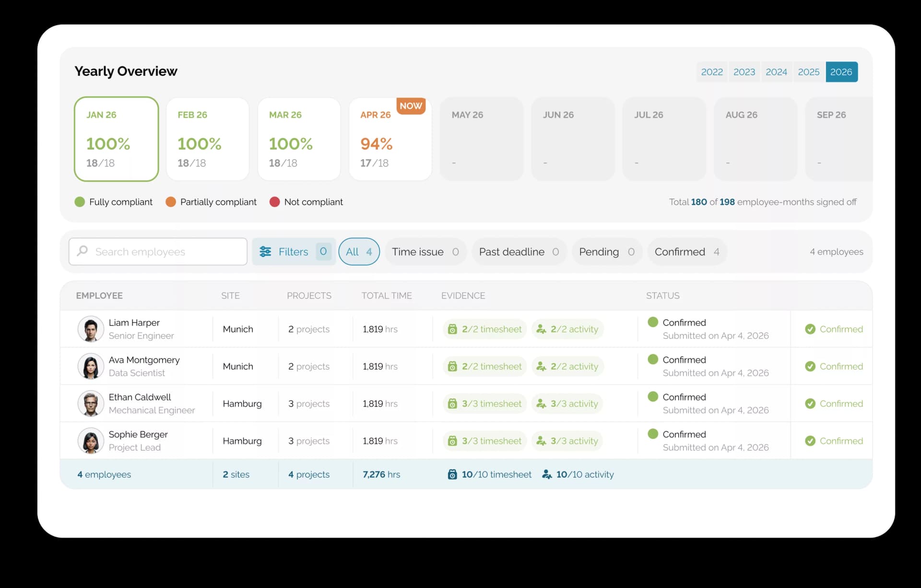Filter by Confirmed 4 chip

pyautogui.click(x=687, y=252)
